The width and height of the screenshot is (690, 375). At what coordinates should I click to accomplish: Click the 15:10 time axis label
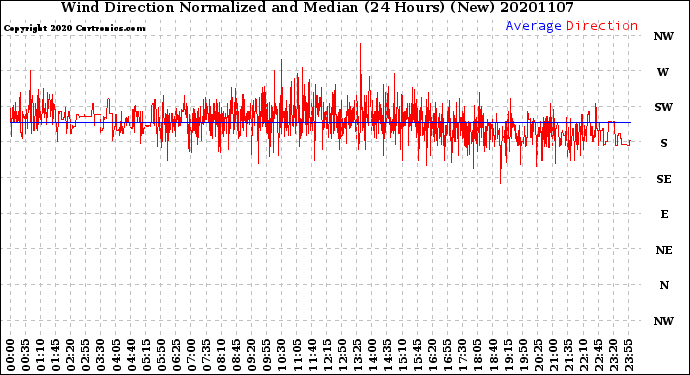402,355
